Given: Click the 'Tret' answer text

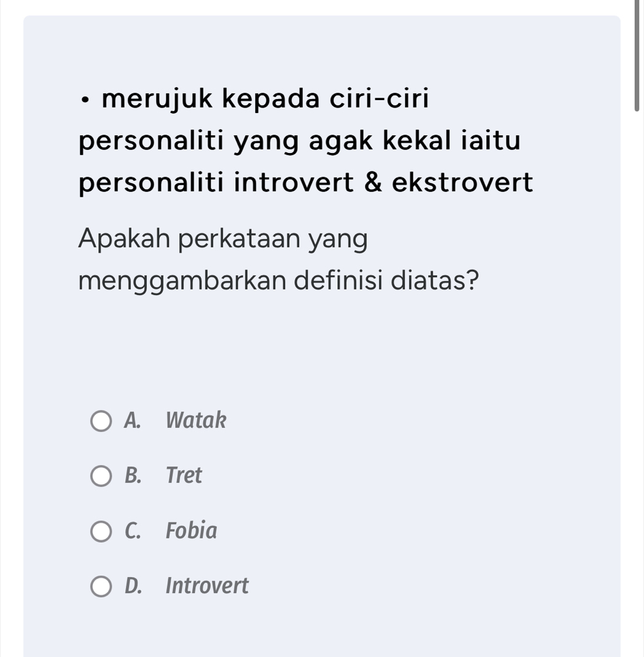Looking at the screenshot, I should coord(184,476).
